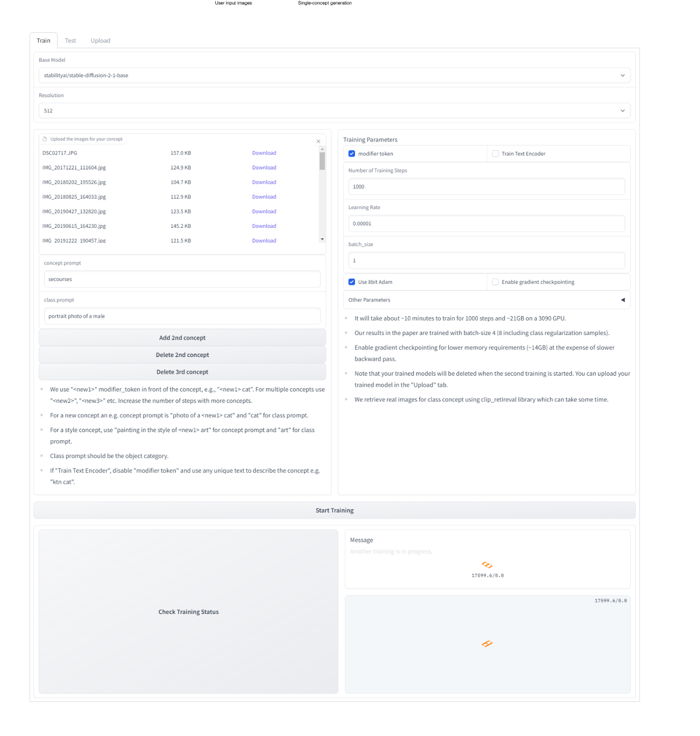Click the spinner in lower output panel
Viewport: 700px width, 736px height.
[487, 644]
